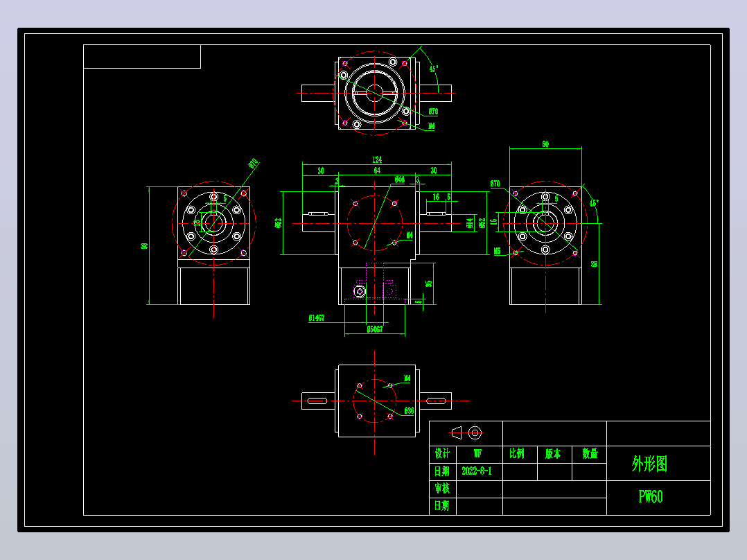Select the Ø14 shaft diameter label

tap(470, 223)
